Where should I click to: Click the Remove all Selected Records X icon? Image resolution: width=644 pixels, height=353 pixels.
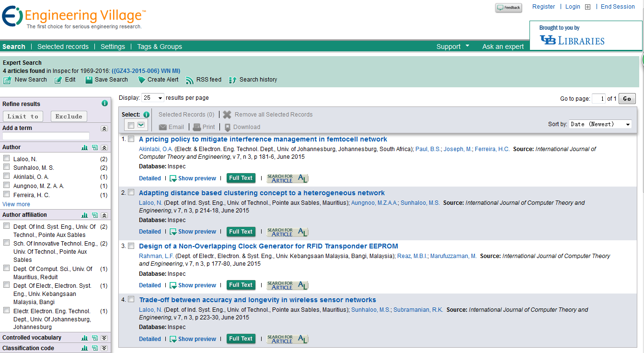[x=227, y=115]
